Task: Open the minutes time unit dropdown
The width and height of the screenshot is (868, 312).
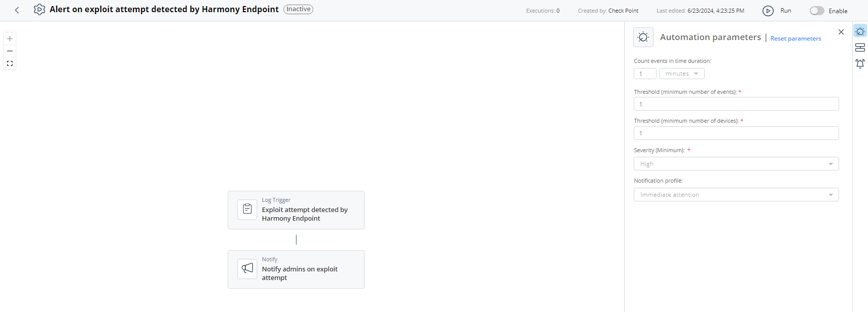Action: click(x=682, y=74)
